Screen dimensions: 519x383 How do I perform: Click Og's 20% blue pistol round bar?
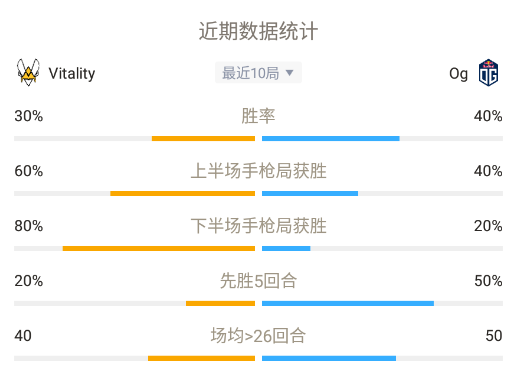[x=286, y=248]
